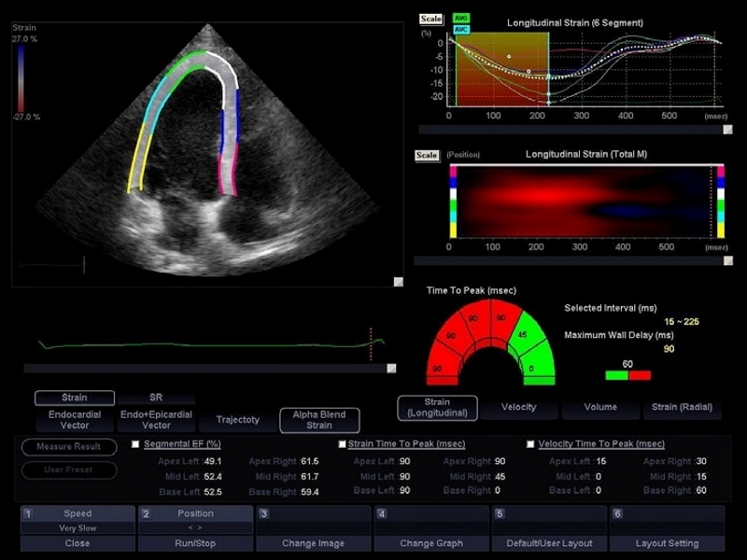Click the cyan AVC marker icon
747x560 pixels.
pos(460,30)
